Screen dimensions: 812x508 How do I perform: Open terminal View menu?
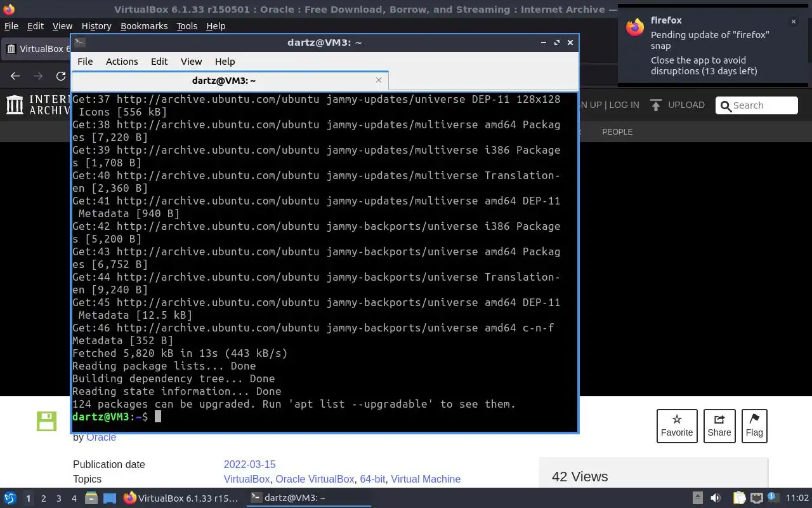(191, 62)
